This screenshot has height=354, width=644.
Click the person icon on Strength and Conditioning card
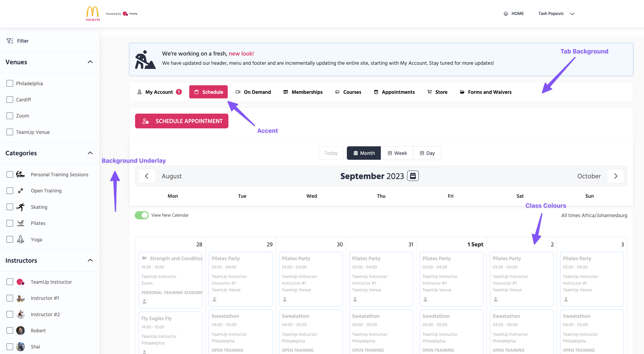144,301
